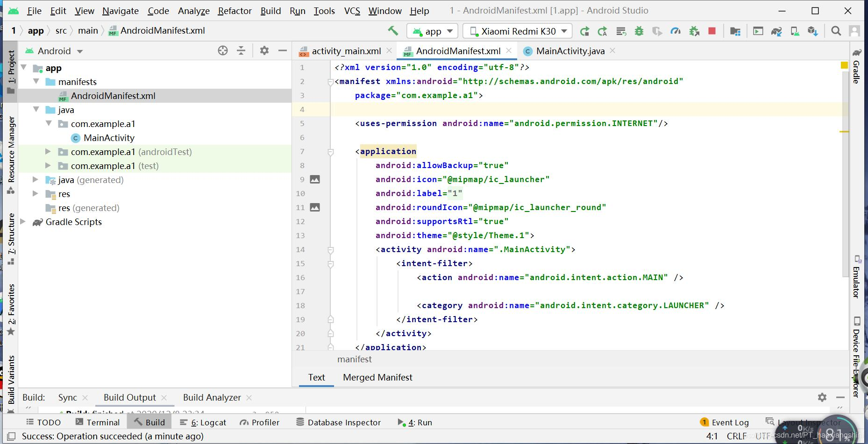Fold the application tag on line 7
This screenshot has height=444, width=868.
pyautogui.click(x=331, y=152)
